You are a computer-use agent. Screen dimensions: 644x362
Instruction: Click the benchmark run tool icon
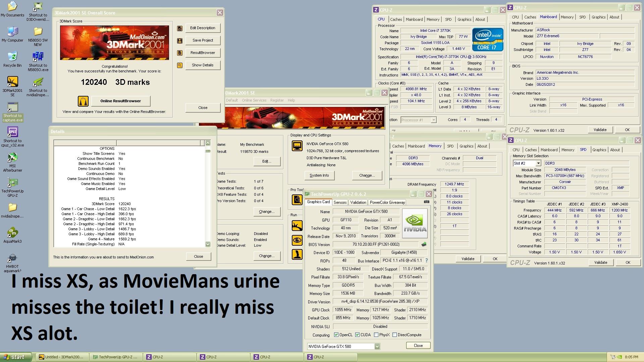point(297,226)
